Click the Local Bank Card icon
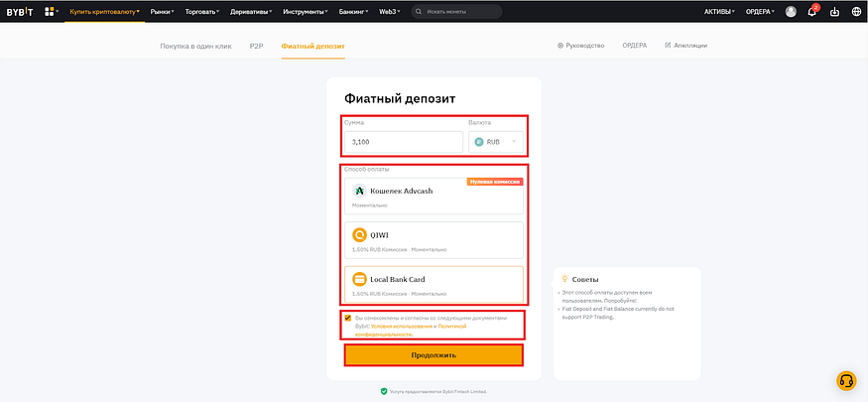Image resolution: width=868 pixels, height=402 pixels. 360,279
